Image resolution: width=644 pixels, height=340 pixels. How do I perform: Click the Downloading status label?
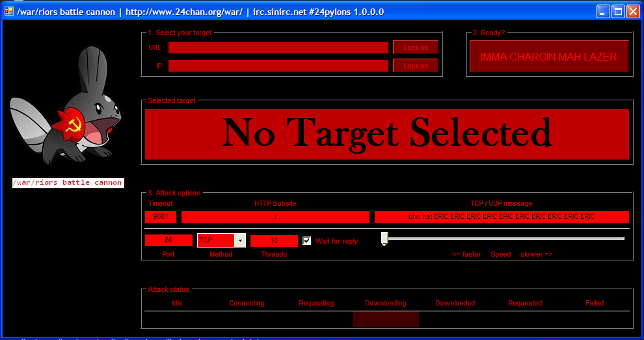point(386,303)
